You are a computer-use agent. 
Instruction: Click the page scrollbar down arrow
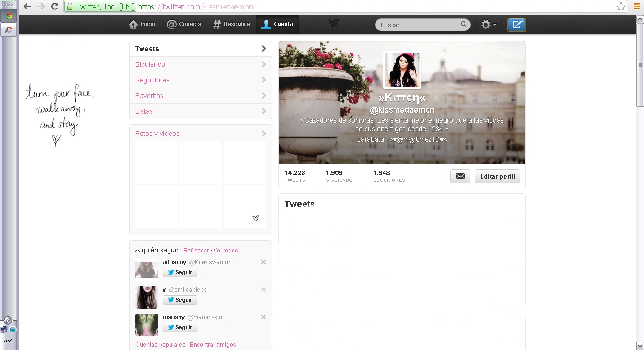(x=640, y=345)
